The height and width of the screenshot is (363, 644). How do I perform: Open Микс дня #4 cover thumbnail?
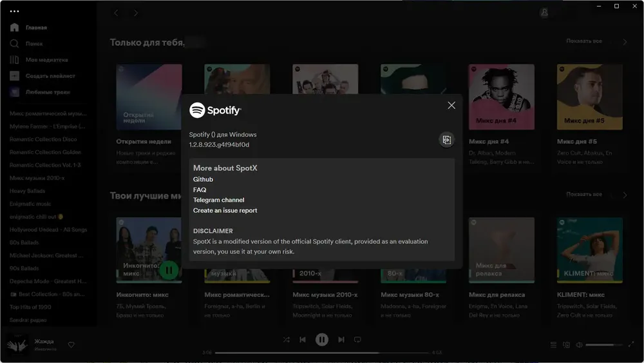[502, 97]
